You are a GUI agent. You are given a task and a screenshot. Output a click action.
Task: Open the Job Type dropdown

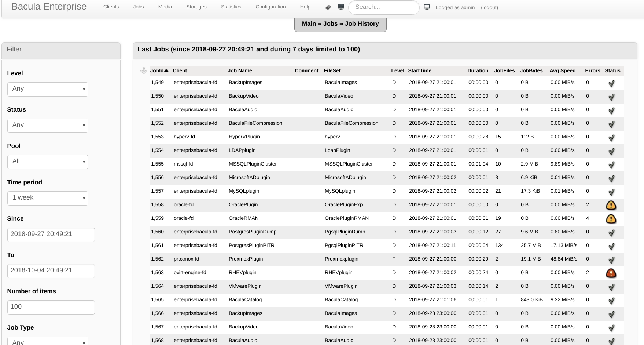pos(48,341)
